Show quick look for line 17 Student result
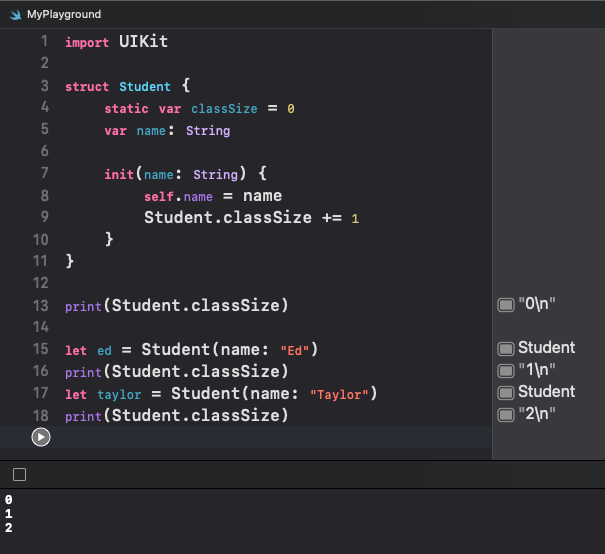The height and width of the screenshot is (554, 605). [506, 393]
